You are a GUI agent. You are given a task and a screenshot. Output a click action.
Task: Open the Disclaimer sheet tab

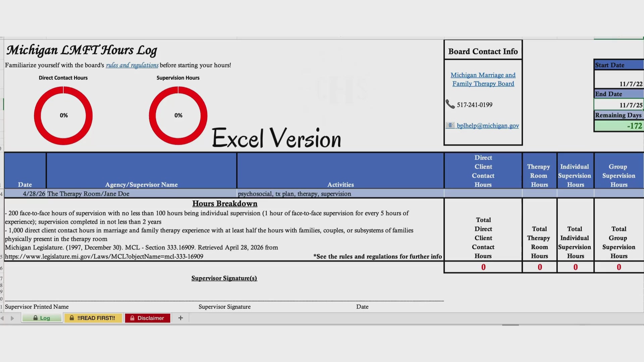[148, 318]
